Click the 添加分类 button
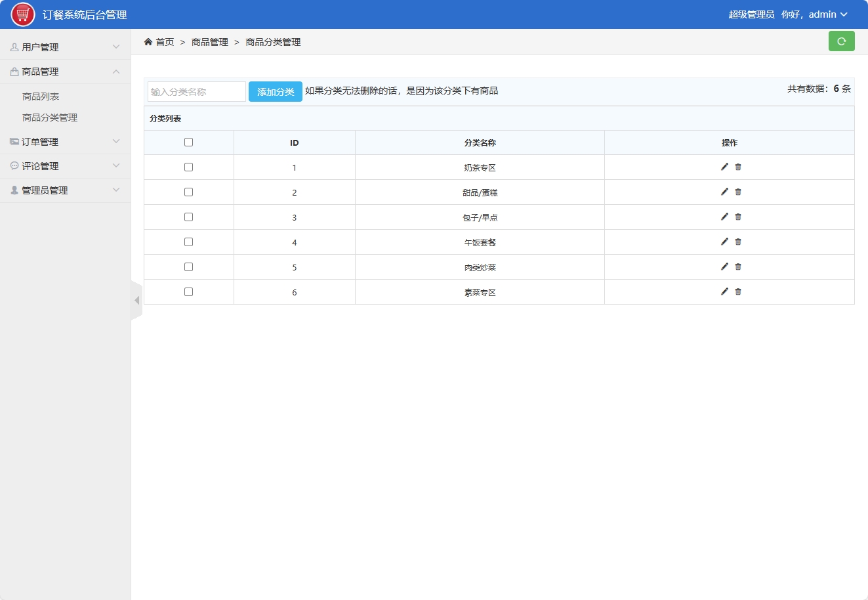 tap(275, 92)
